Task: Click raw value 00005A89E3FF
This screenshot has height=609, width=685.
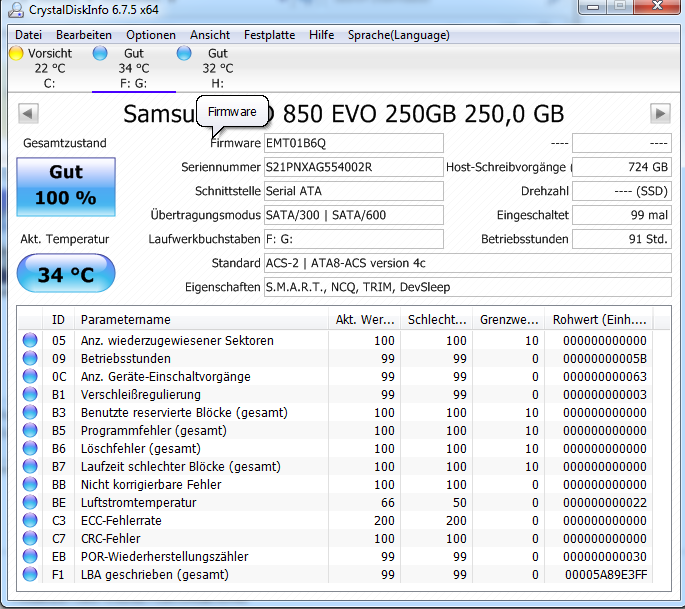Action: [606, 574]
